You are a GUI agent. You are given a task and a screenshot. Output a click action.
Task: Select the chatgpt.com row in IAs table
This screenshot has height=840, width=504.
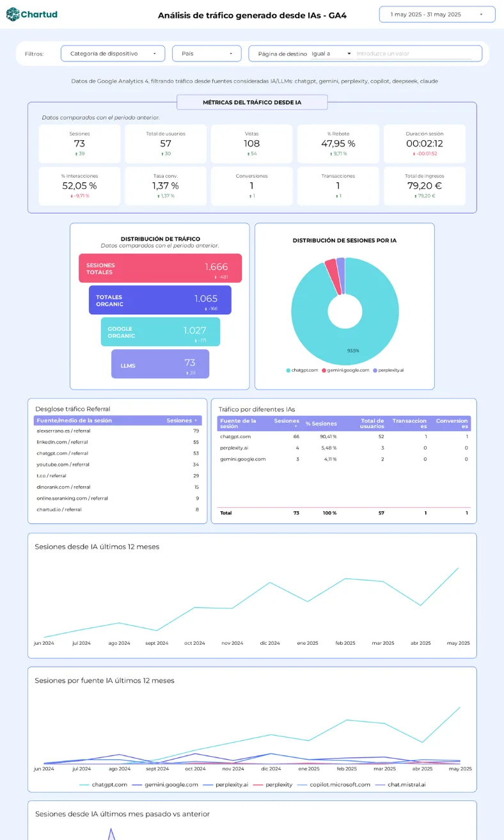point(344,436)
